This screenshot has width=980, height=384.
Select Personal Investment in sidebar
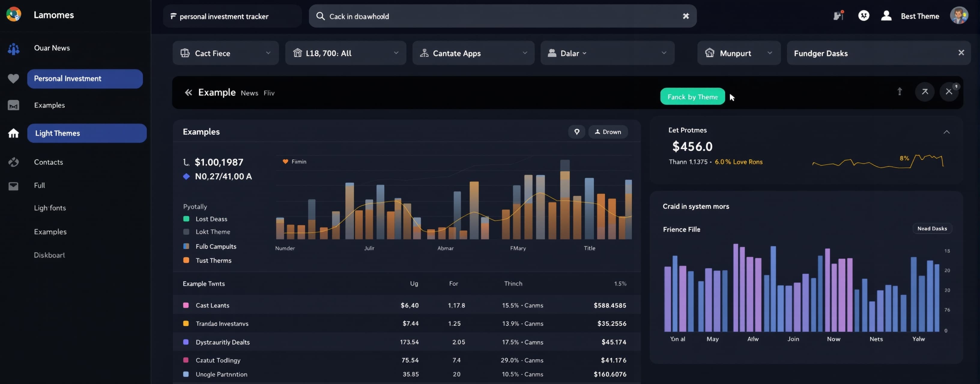pyautogui.click(x=85, y=79)
